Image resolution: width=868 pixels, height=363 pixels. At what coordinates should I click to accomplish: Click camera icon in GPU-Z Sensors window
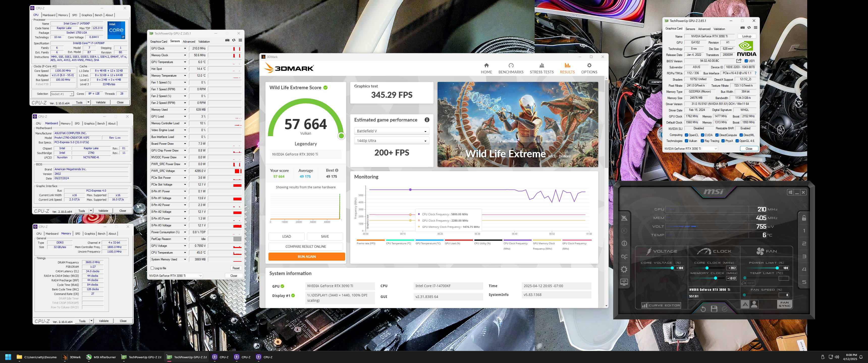pyautogui.click(x=227, y=40)
